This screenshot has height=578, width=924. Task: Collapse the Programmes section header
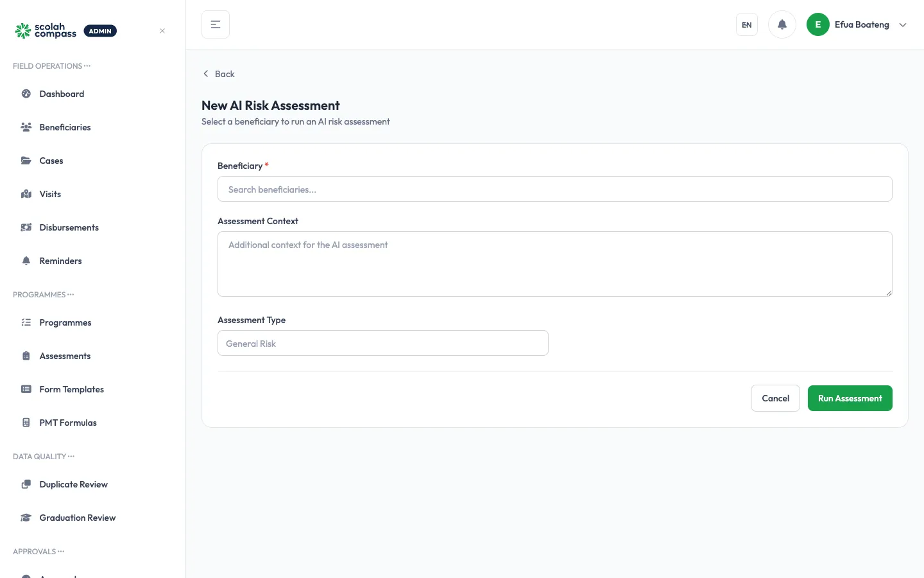click(x=43, y=295)
